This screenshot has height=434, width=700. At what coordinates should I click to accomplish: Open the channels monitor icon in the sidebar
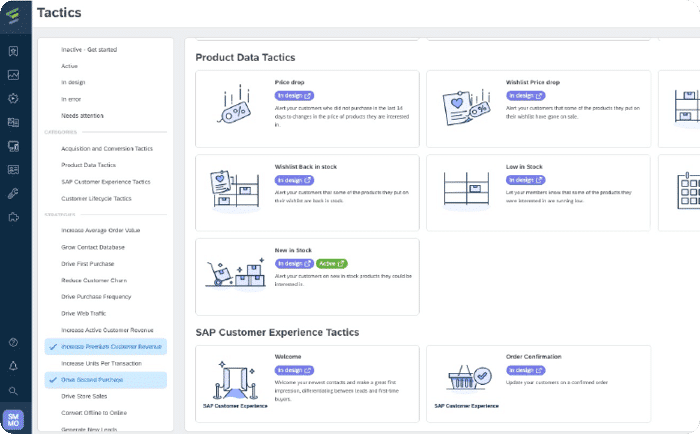pyautogui.click(x=13, y=146)
